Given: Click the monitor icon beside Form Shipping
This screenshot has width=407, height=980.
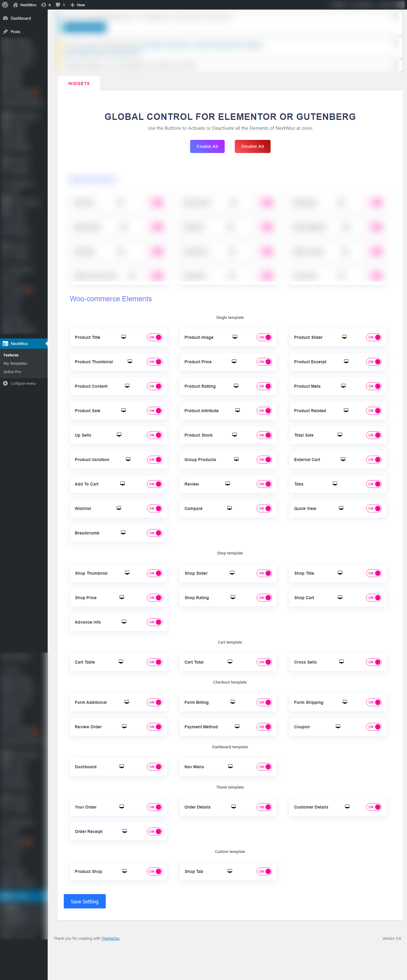Looking at the screenshot, I should [x=345, y=702].
